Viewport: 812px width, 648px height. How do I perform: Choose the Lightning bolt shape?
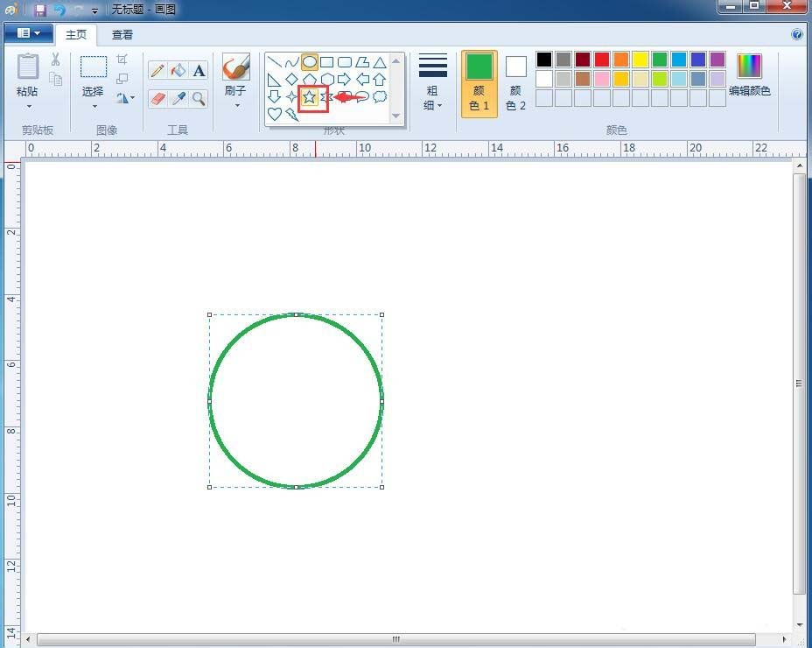[292, 114]
